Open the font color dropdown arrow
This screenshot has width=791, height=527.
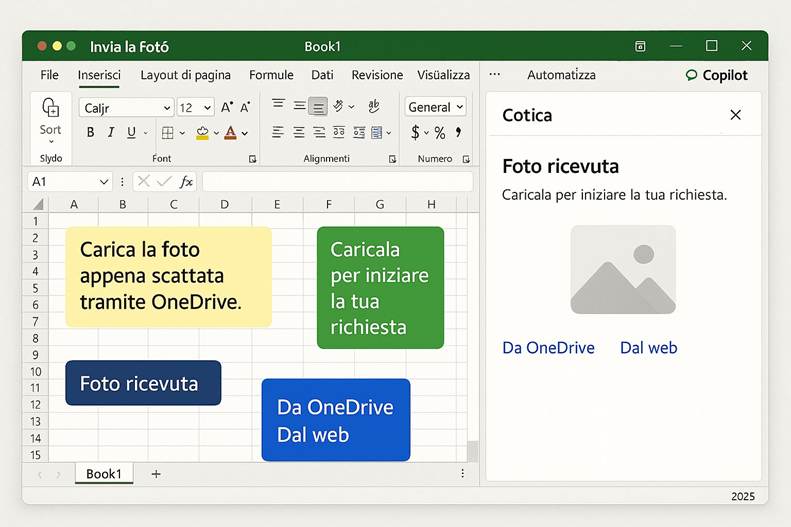(x=245, y=134)
